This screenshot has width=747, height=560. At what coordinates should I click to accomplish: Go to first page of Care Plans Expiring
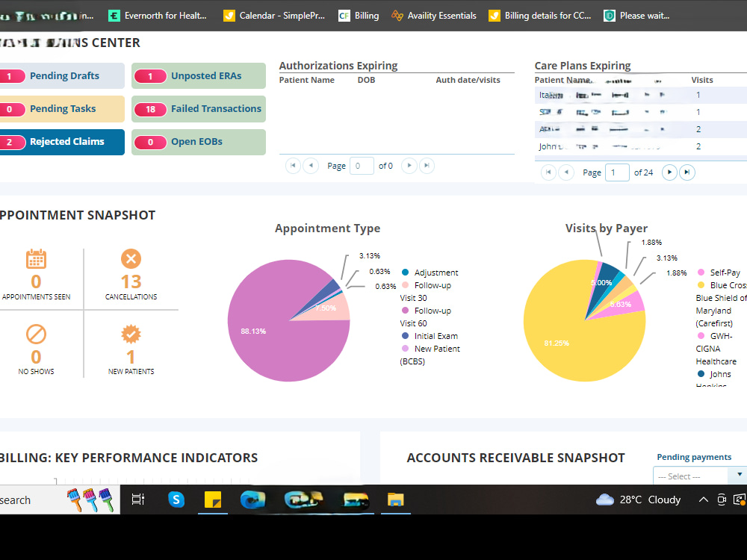pos(548,172)
